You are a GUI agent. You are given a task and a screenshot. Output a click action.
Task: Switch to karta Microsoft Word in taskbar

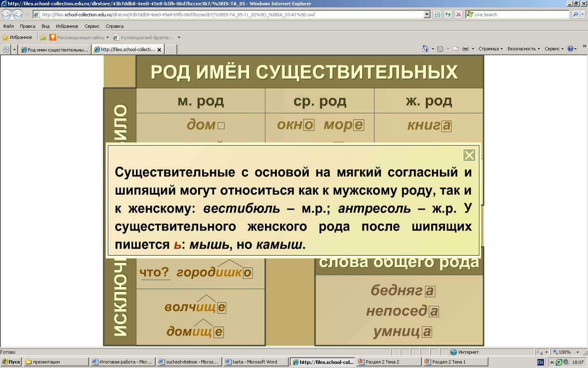point(256,362)
